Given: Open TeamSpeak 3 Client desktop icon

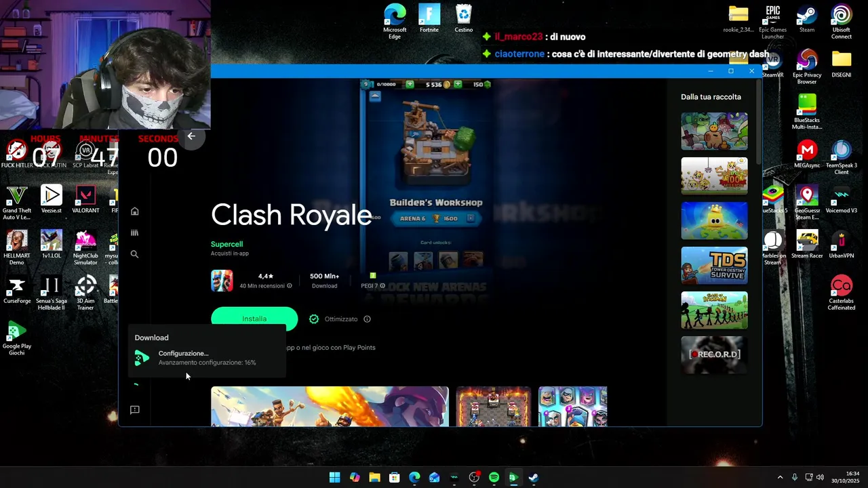Looking at the screenshot, I should pos(842,157).
